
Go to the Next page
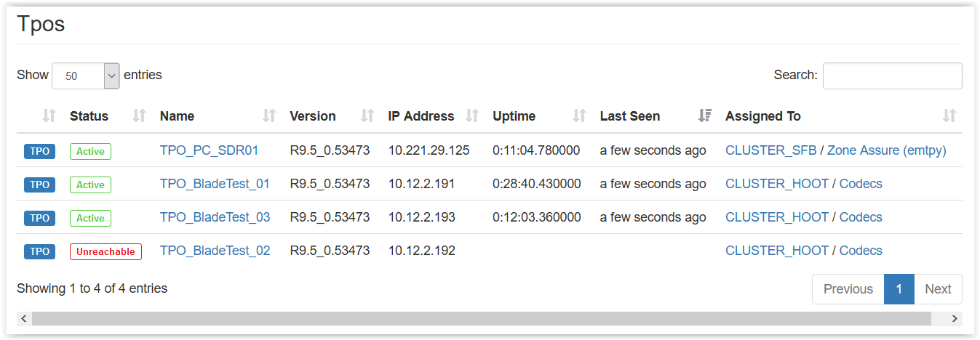point(938,289)
